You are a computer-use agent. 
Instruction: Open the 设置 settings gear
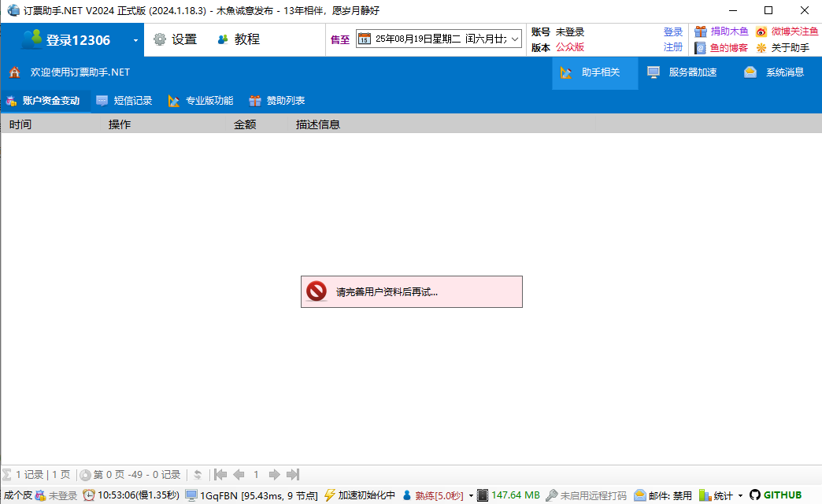159,39
